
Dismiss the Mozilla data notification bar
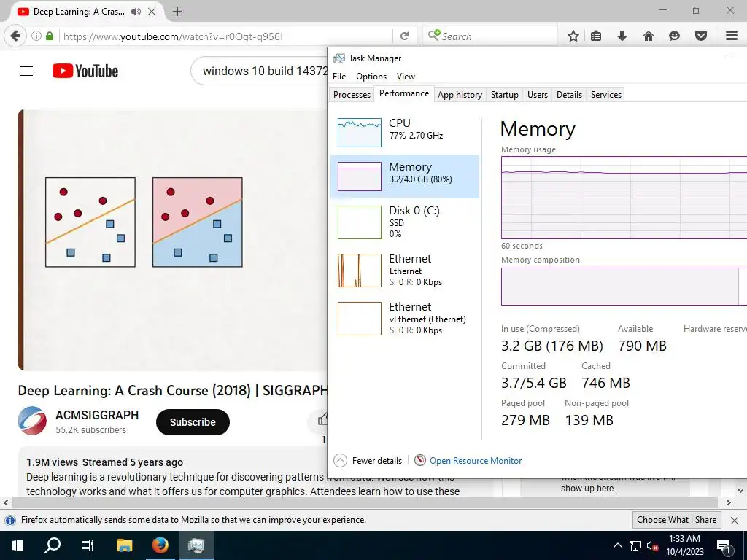tap(735, 520)
